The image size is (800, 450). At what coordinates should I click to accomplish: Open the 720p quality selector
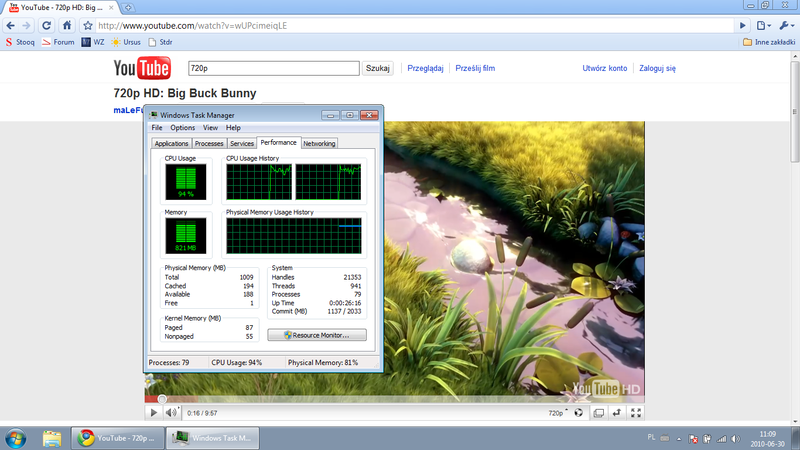558,413
